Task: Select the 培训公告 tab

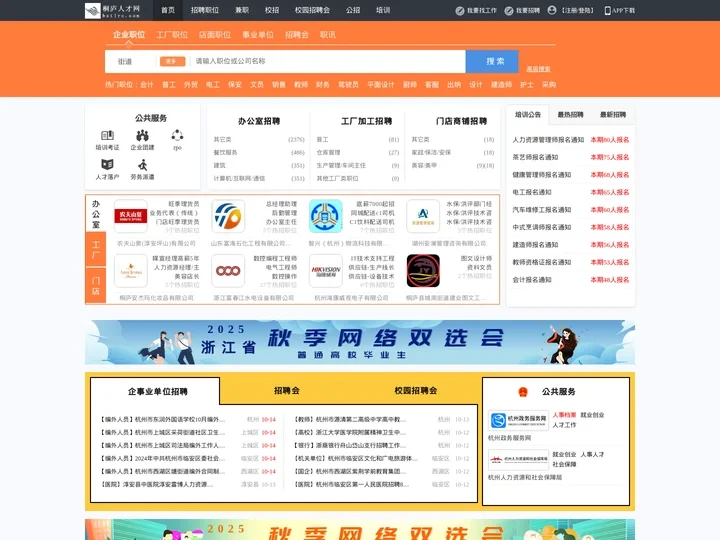Action: point(528,115)
